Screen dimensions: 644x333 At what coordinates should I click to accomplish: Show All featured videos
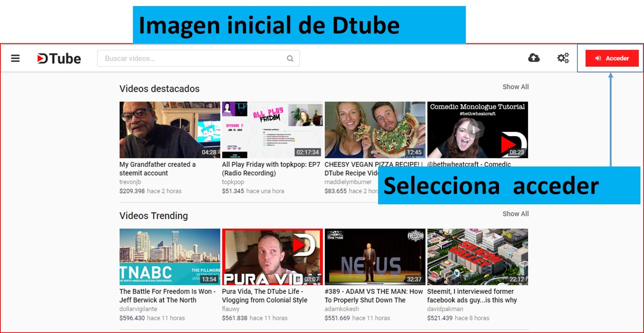pyautogui.click(x=515, y=87)
